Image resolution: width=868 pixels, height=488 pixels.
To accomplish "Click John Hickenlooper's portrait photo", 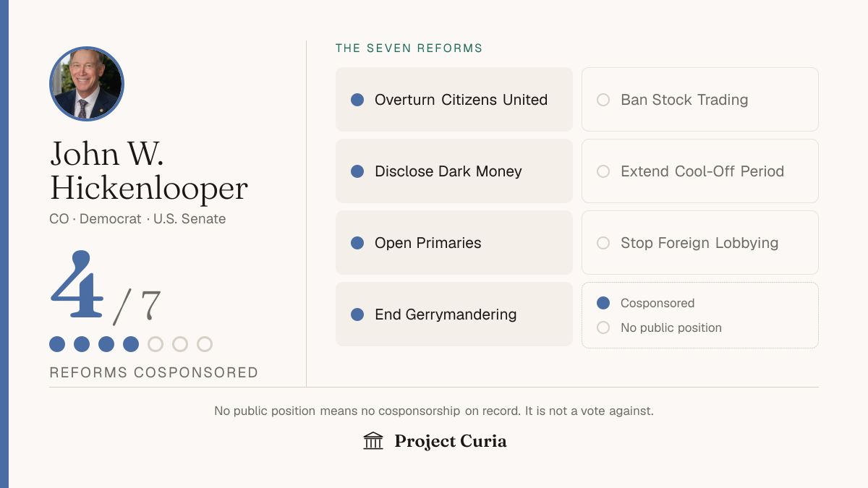I will (x=87, y=84).
